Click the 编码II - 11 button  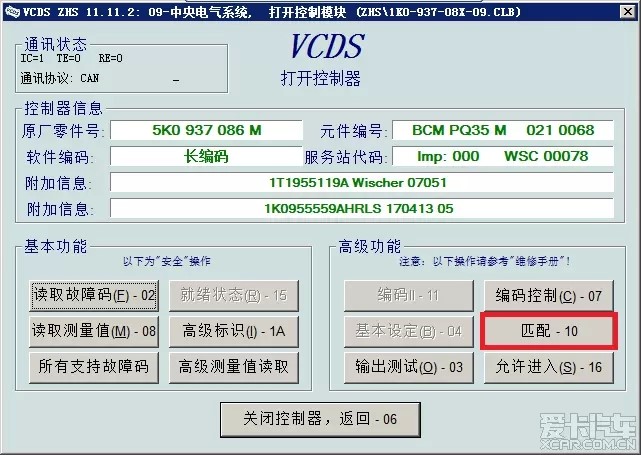(x=409, y=295)
